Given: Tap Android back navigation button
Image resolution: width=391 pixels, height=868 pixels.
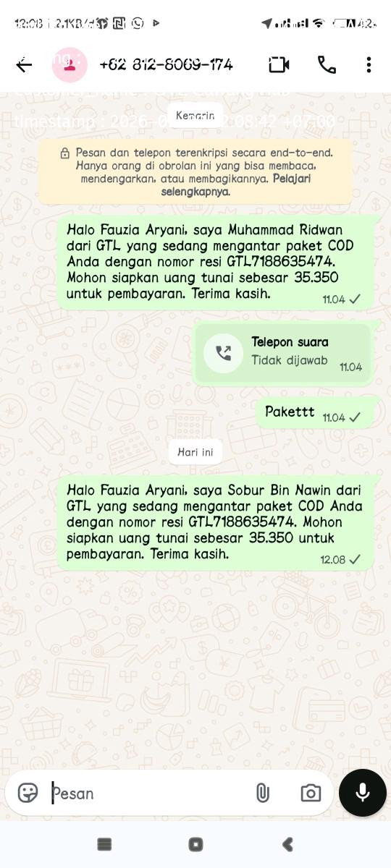Looking at the screenshot, I should 287,844.
